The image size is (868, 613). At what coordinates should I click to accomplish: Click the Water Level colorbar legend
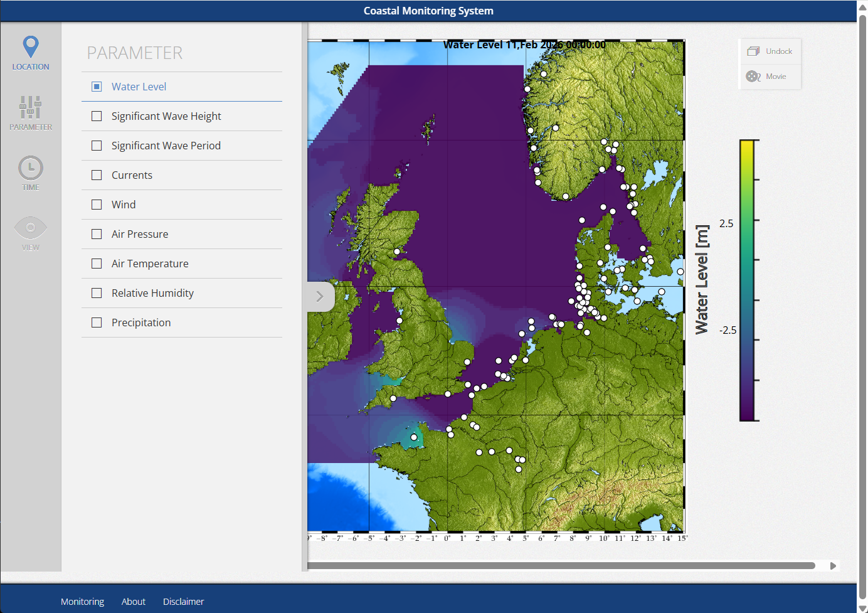coord(749,279)
